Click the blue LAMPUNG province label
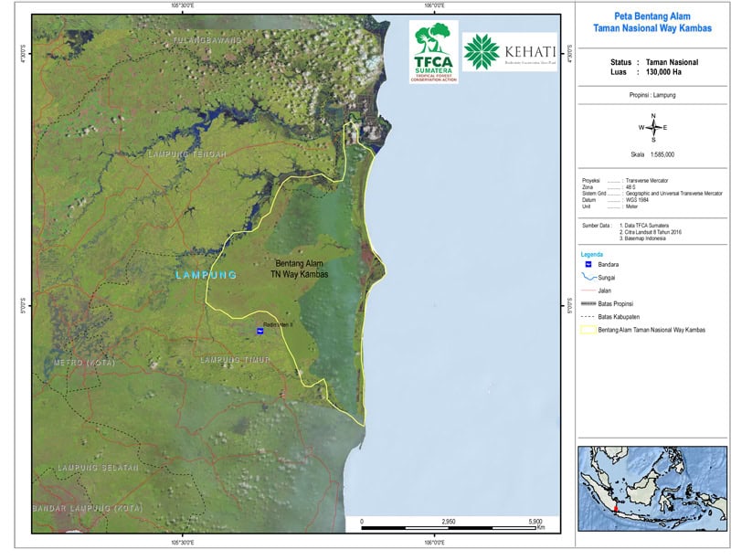The image size is (731, 560). [x=207, y=275]
